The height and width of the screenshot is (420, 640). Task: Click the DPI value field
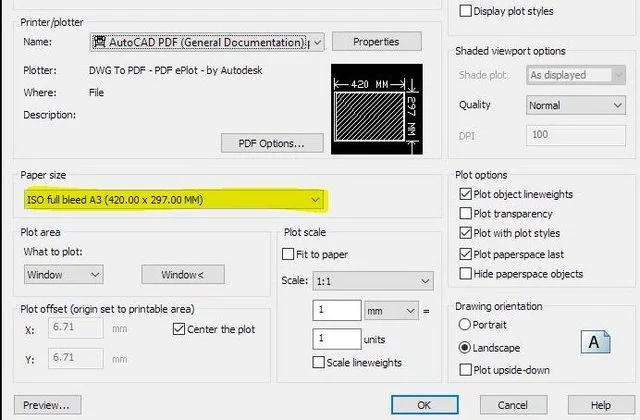pos(576,135)
